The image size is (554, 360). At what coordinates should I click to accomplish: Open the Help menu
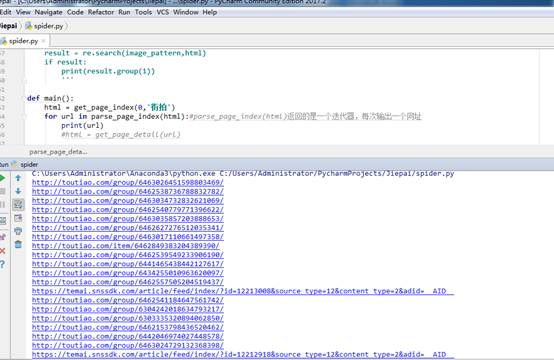tap(210, 12)
